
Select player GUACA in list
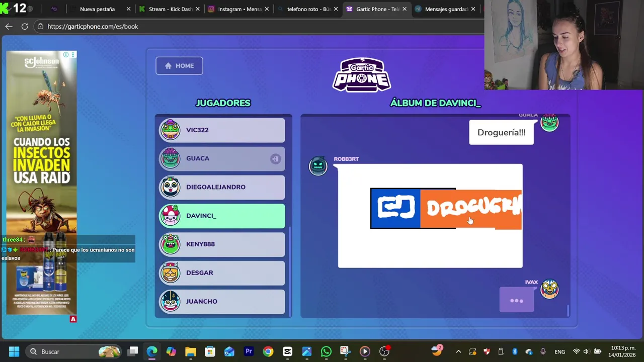pyautogui.click(x=222, y=159)
